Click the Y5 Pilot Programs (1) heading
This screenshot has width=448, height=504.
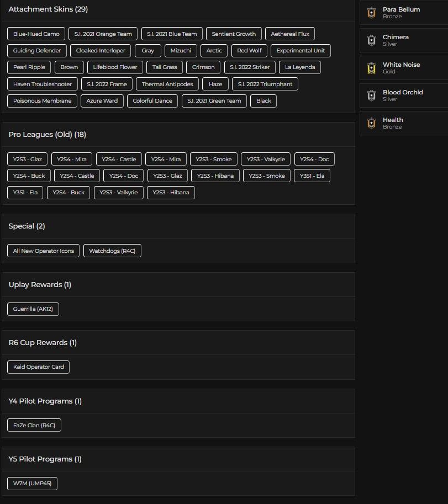point(45,459)
